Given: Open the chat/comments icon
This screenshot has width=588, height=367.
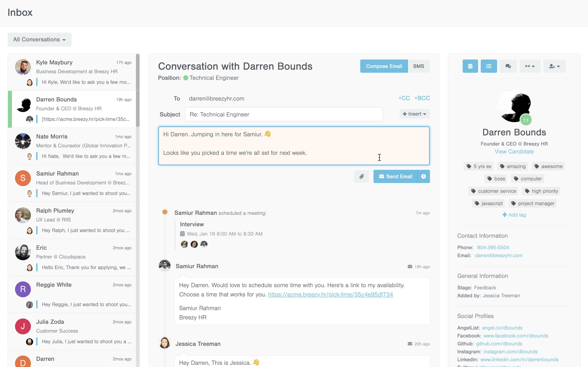Looking at the screenshot, I should point(509,66).
